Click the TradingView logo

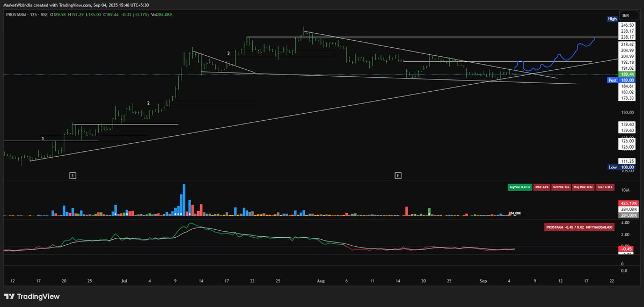[x=32, y=296]
